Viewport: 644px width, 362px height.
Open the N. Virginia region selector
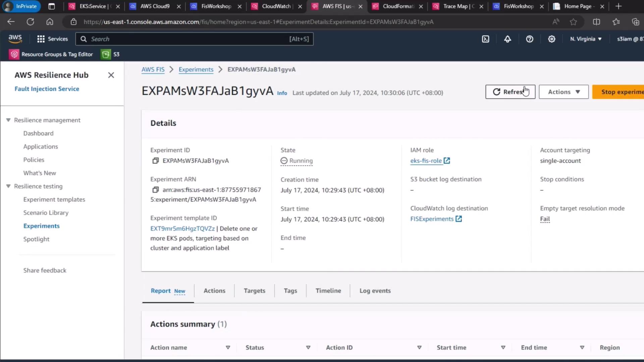point(586,39)
